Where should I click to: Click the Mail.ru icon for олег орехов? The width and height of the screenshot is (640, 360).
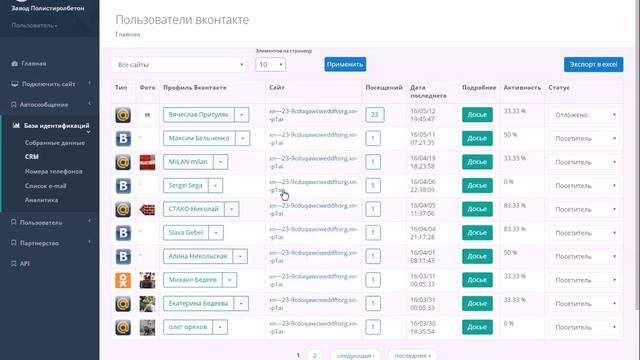click(123, 327)
